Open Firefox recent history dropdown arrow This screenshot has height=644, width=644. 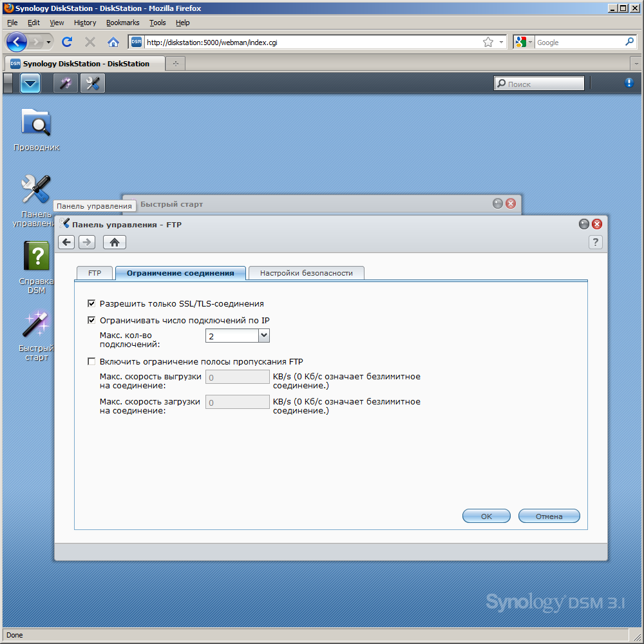(48, 43)
